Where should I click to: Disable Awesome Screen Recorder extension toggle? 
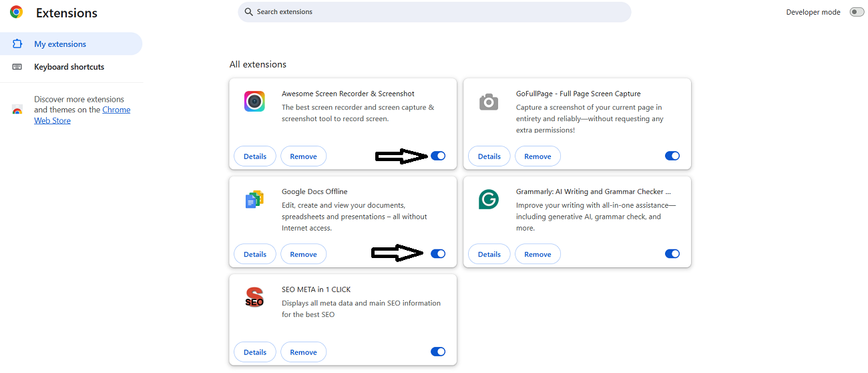pos(438,156)
